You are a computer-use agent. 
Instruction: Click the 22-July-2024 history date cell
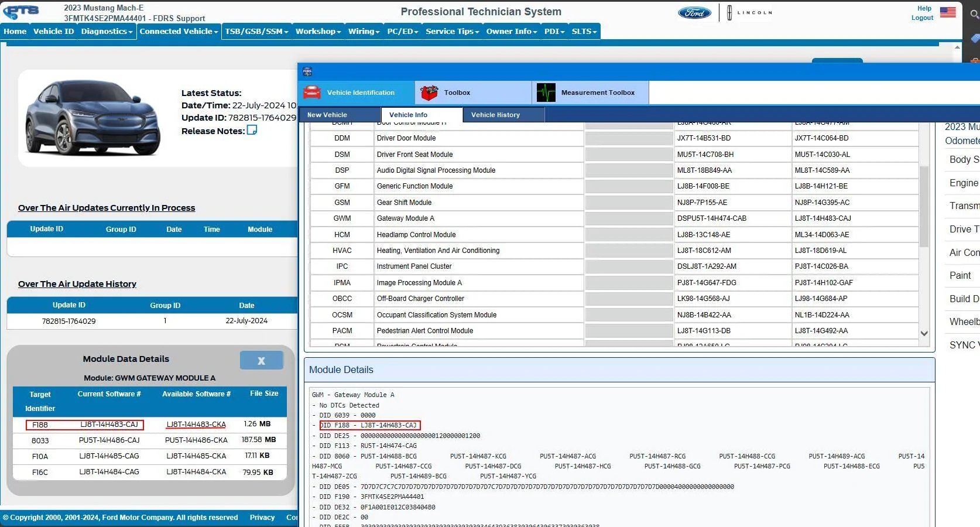246,321
